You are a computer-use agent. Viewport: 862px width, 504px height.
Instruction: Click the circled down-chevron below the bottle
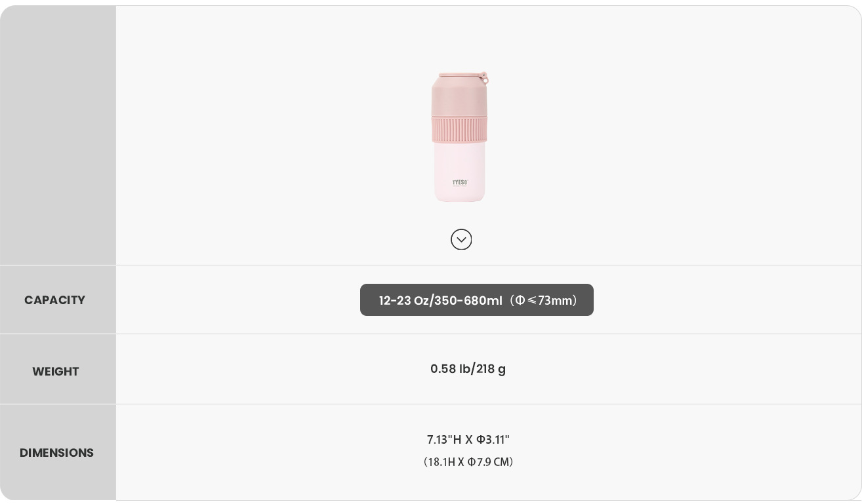click(461, 239)
